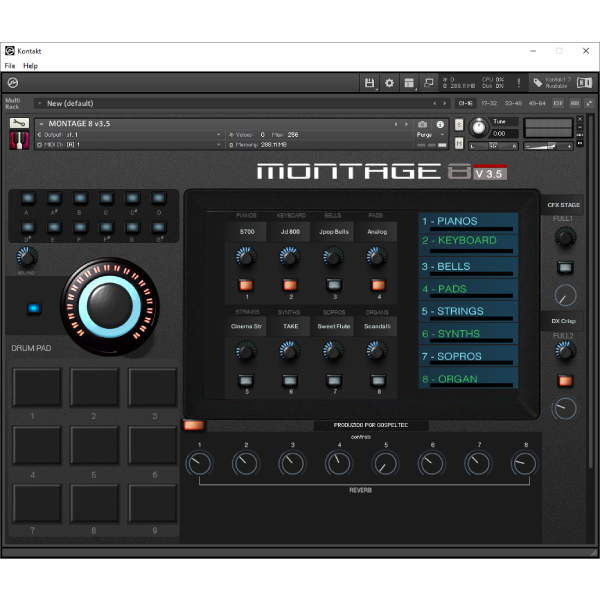Click the reverb control knob 5
Viewport: 600px width, 600px height.
[385, 463]
